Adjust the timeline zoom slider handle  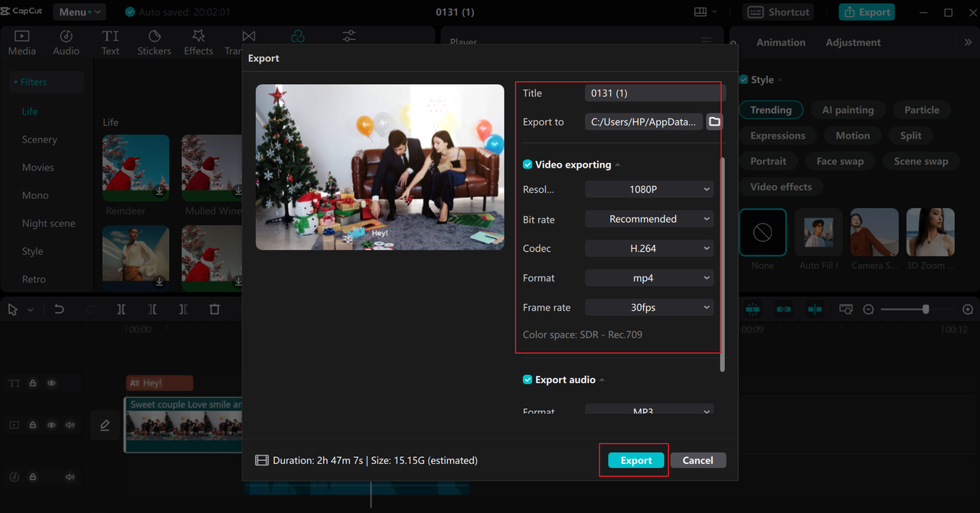click(926, 309)
